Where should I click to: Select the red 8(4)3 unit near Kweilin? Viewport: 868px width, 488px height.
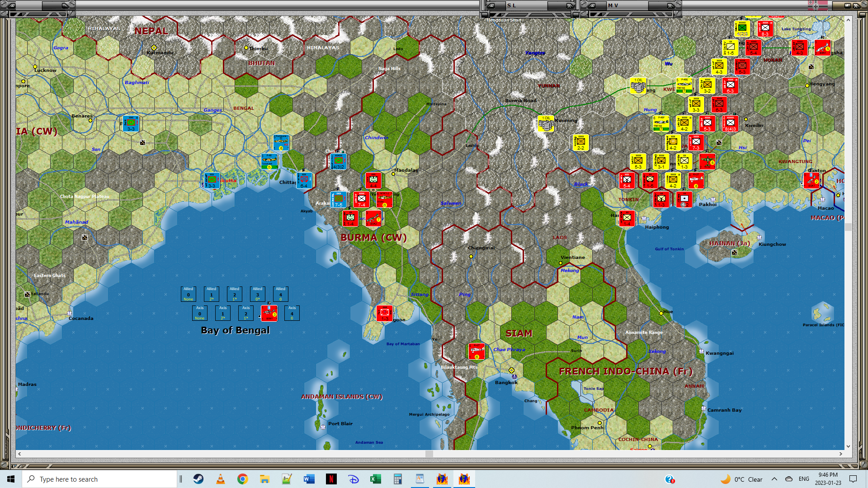[730, 123]
